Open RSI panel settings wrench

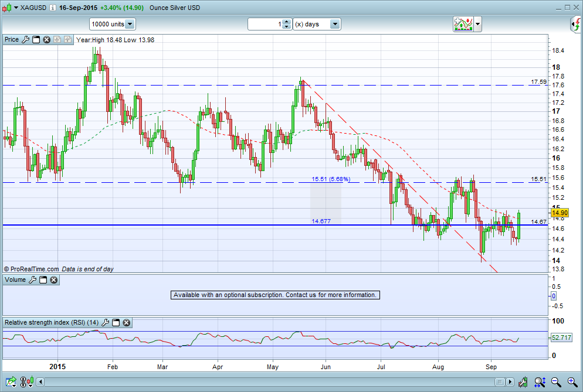105,322
